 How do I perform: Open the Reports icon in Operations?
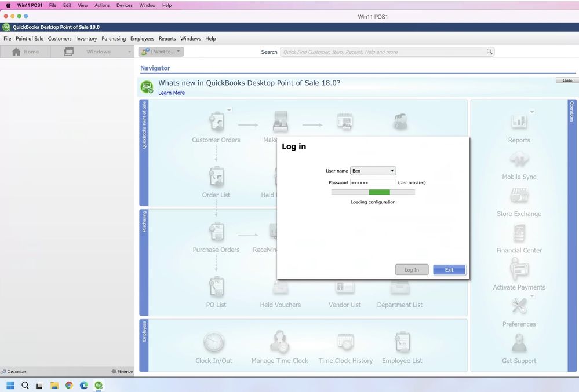(x=519, y=122)
